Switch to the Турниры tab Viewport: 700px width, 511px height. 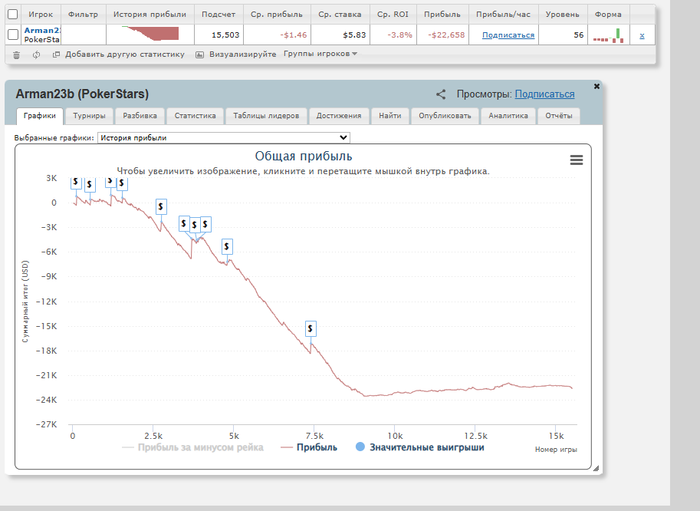pos(89,116)
